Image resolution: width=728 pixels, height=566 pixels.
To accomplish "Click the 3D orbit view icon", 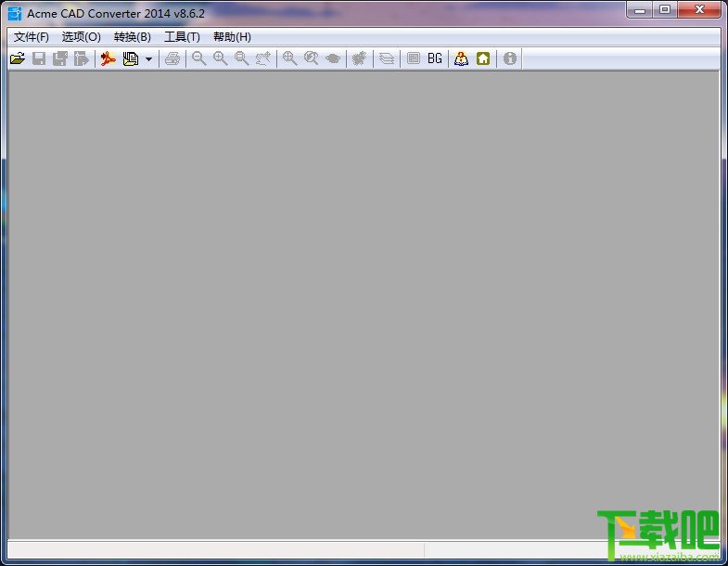I will click(333, 58).
